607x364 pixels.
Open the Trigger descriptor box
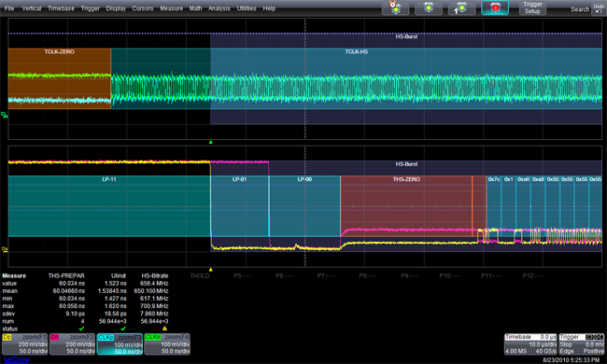[x=582, y=343]
